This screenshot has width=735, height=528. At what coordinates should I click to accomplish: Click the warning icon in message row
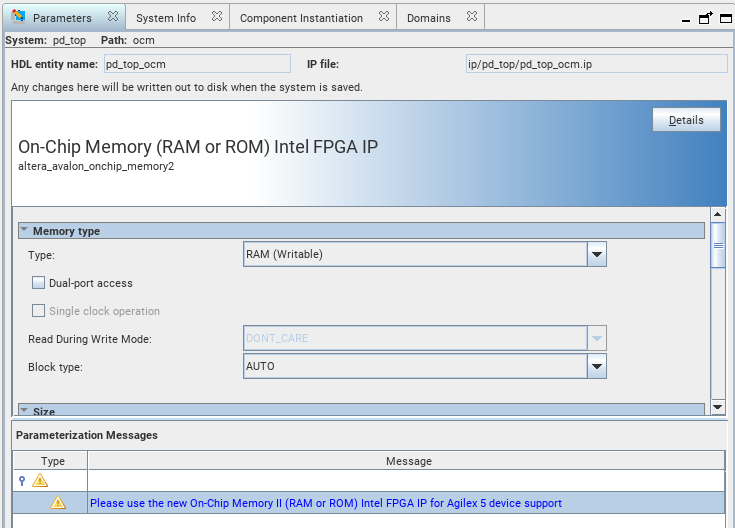coord(58,503)
